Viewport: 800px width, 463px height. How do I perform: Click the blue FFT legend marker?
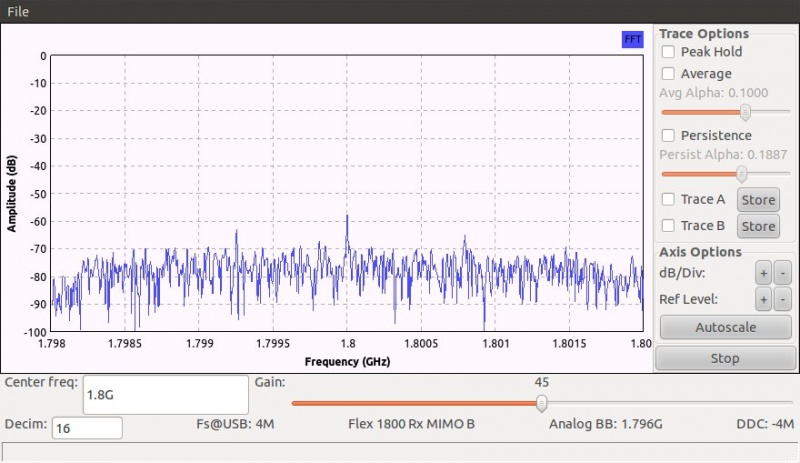[x=632, y=39]
